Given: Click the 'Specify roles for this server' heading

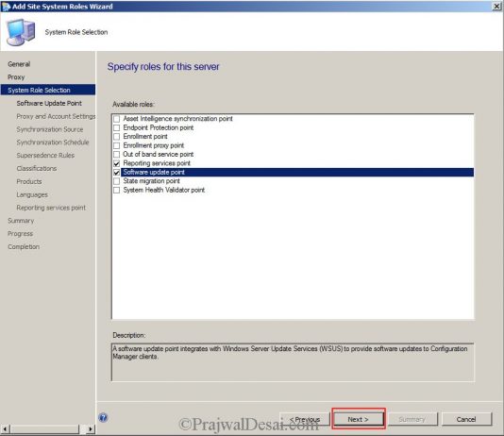Looking at the screenshot, I should click(163, 66).
